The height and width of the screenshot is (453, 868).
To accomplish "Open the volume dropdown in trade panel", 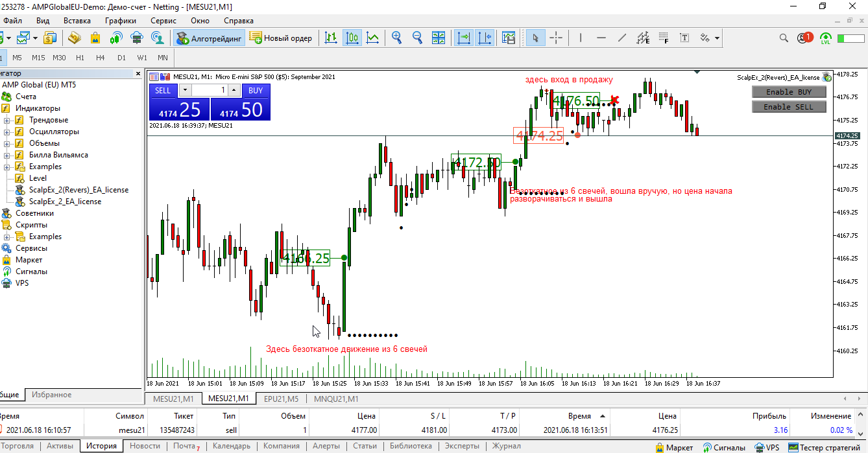I will (185, 90).
